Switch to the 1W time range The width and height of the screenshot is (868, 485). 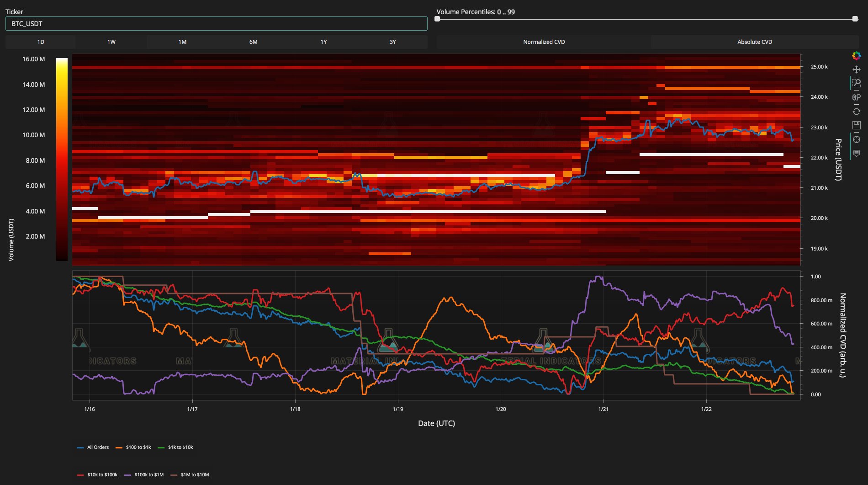[111, 42]
